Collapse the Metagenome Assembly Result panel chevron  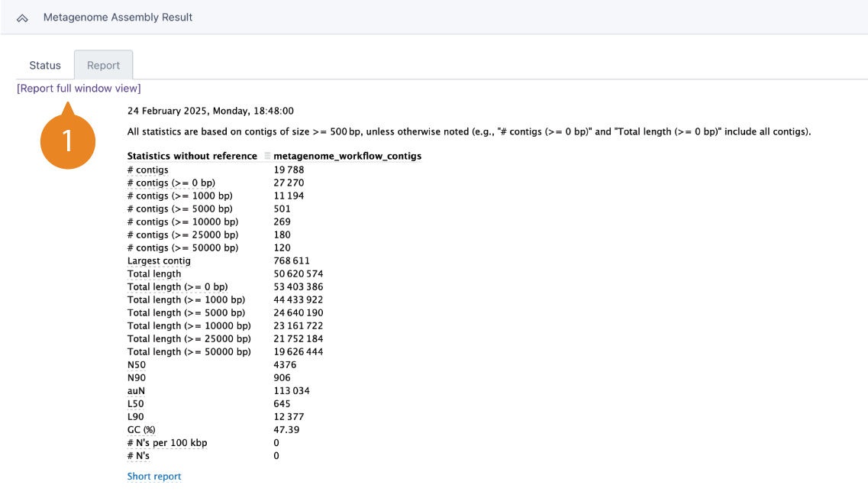pyautogui.click(x=22, y=18)
